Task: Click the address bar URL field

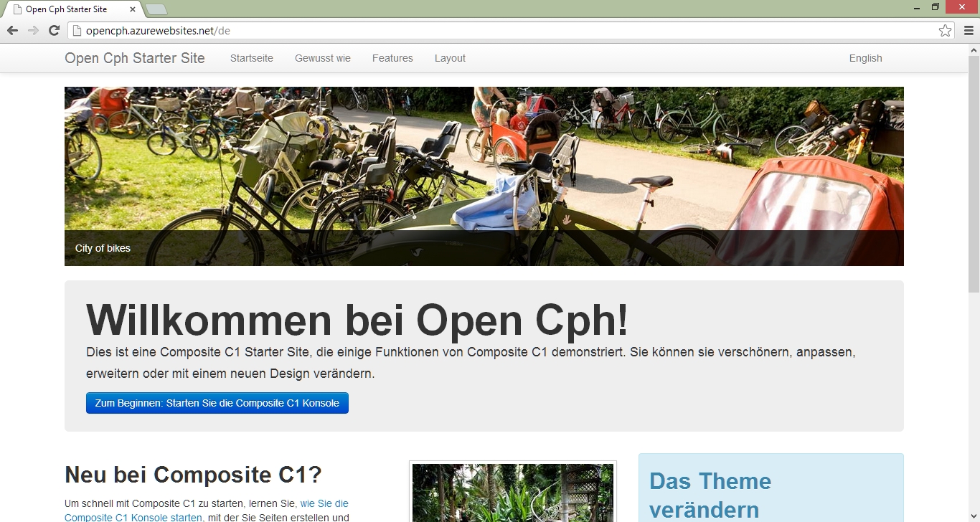Action: click(x=502, y=31)
